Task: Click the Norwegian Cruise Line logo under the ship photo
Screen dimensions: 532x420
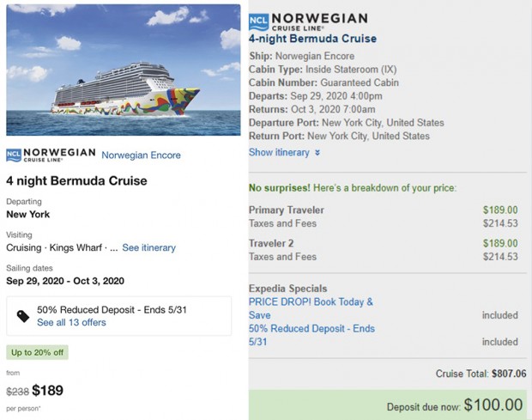Action: [50, 155]
